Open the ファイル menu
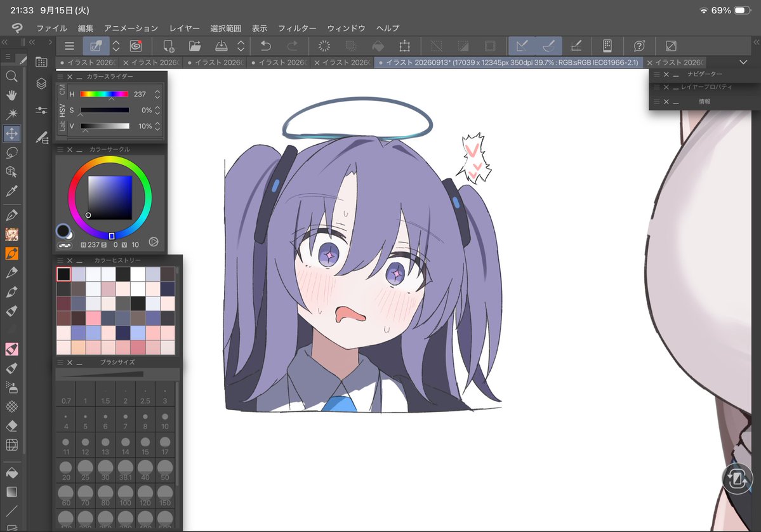Viewport: 761px width, 532px height. (x=51, y=28)
